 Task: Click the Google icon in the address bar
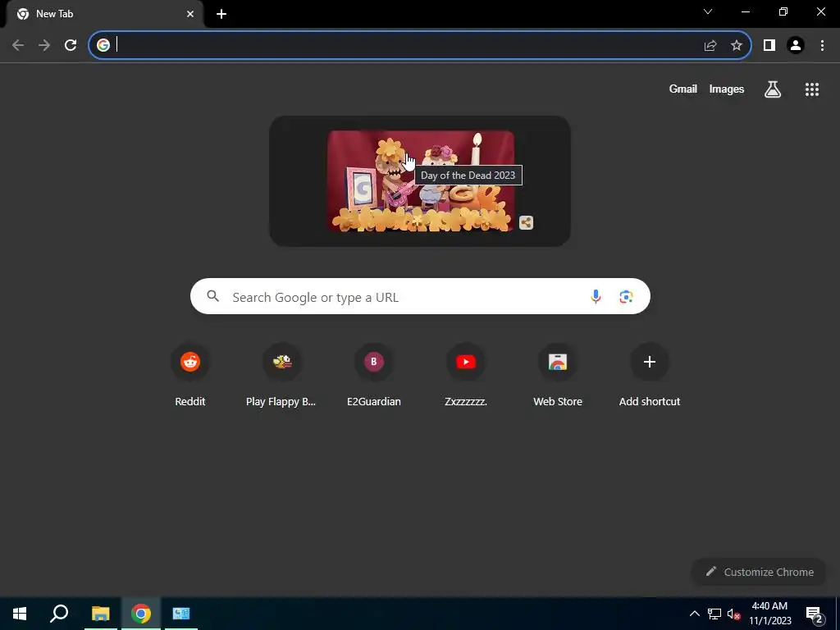pos(103,45)
